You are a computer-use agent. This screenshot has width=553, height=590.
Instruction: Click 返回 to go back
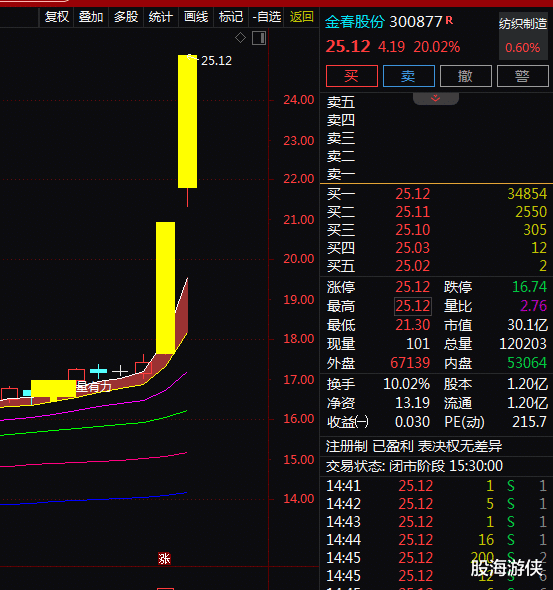pyautogui.click(x=301, y=17)
